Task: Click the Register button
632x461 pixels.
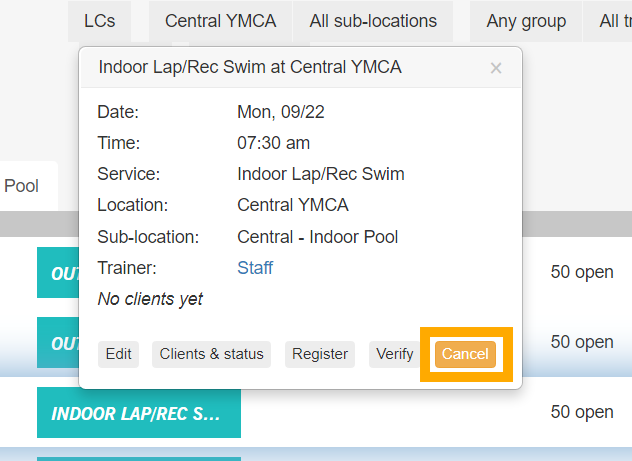Action: click(320, 354)
